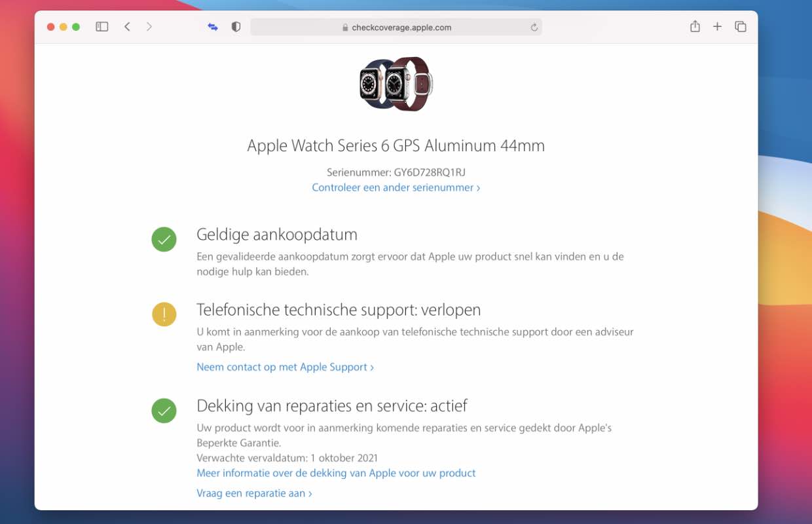Click 'Verwachte vervaldatum: 1 oktober 2021' text
This screenshot has width=812, height=524.
[287, 458]
